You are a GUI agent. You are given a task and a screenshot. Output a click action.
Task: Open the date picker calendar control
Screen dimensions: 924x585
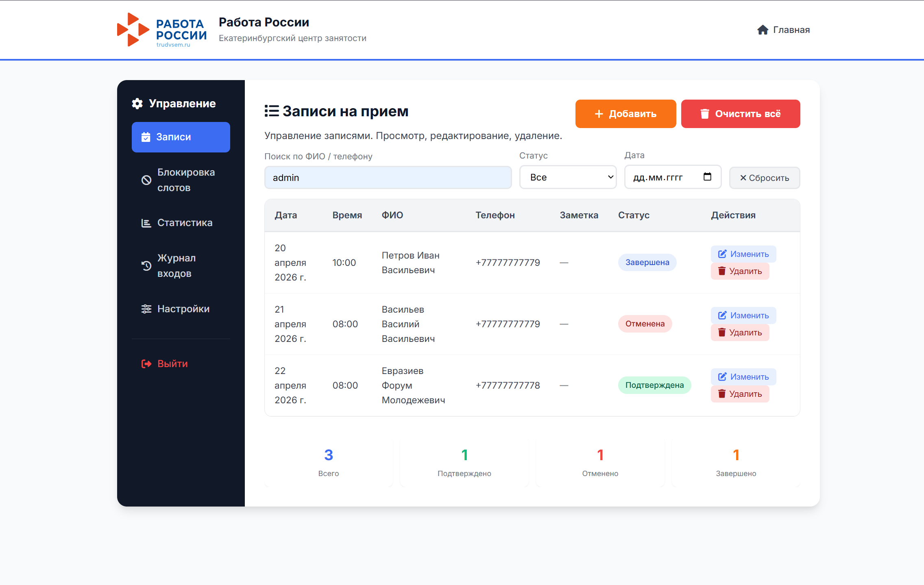pyautogui.click(x=707, y=176)
